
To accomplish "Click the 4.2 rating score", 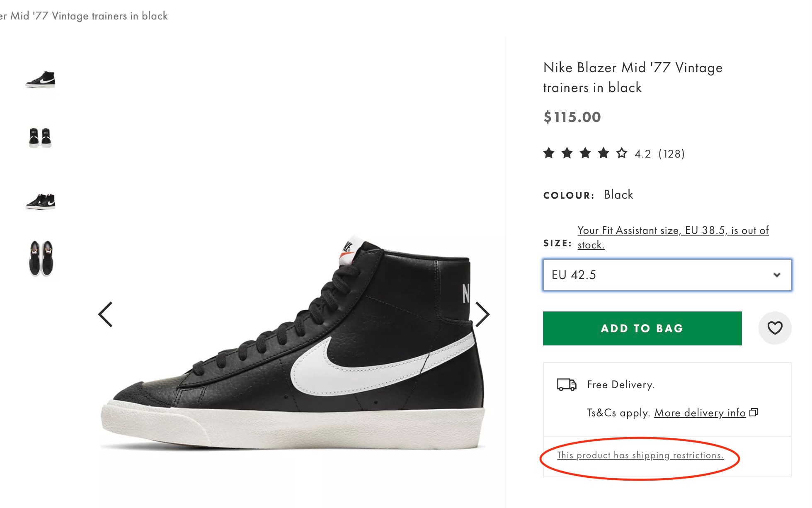I will [642, 154].
